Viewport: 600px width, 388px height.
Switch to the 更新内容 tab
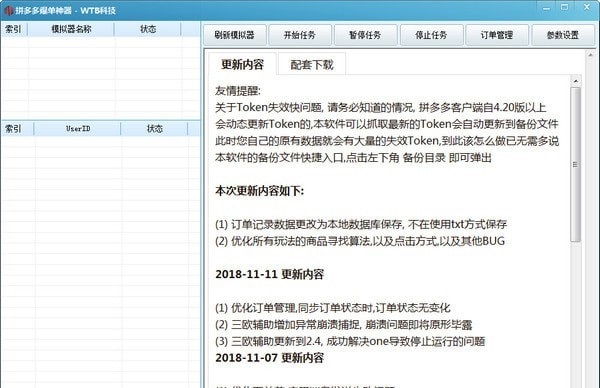243,64
